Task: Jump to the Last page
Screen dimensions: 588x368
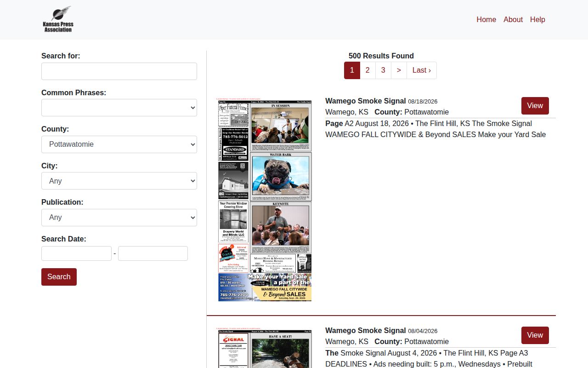Action: point(422,70)
